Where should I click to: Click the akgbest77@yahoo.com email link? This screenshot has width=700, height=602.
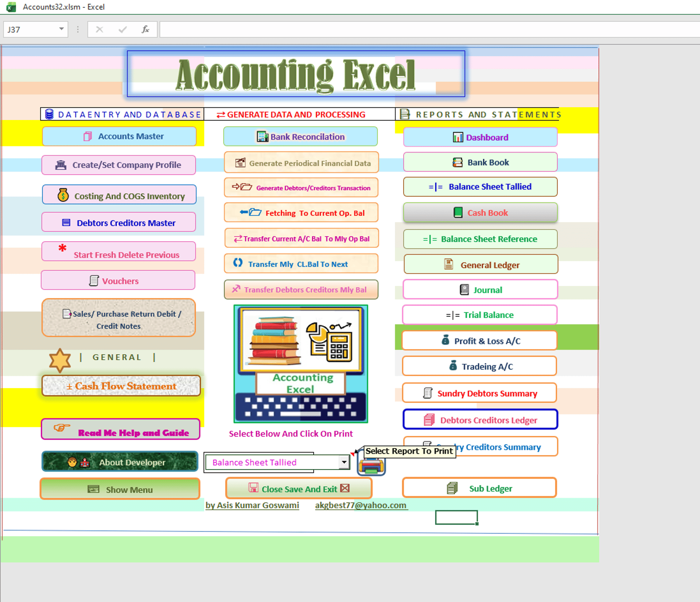click(x=361, y=505)
